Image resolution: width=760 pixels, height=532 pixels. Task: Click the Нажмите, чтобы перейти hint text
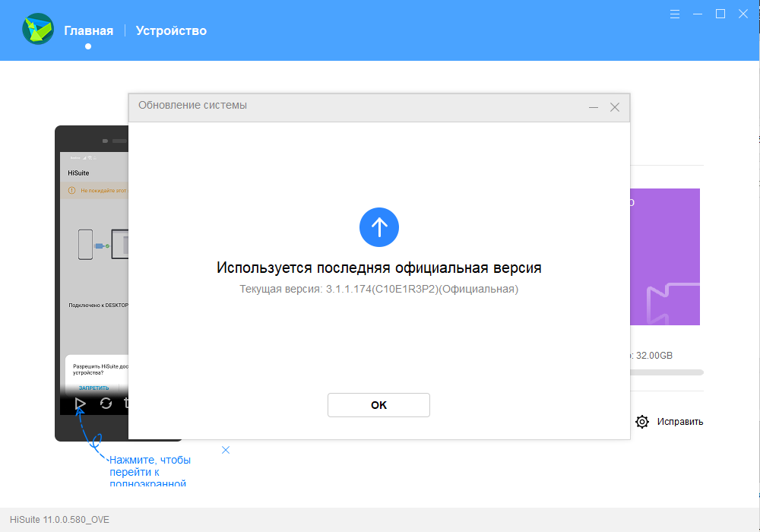tap(150, 470)
